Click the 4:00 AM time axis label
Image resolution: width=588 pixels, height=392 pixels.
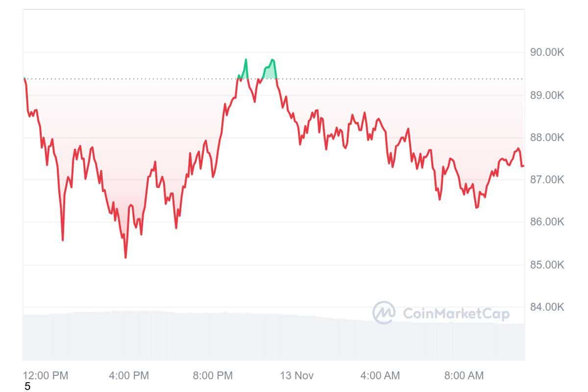click(380, 376)
